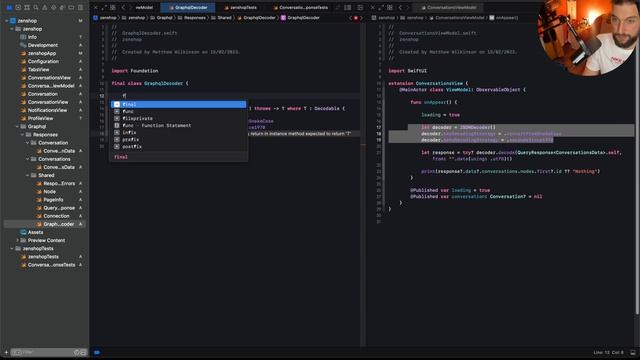Click the red error indicator in the jump bar
The image size is (640, 360).
point(356,18)
